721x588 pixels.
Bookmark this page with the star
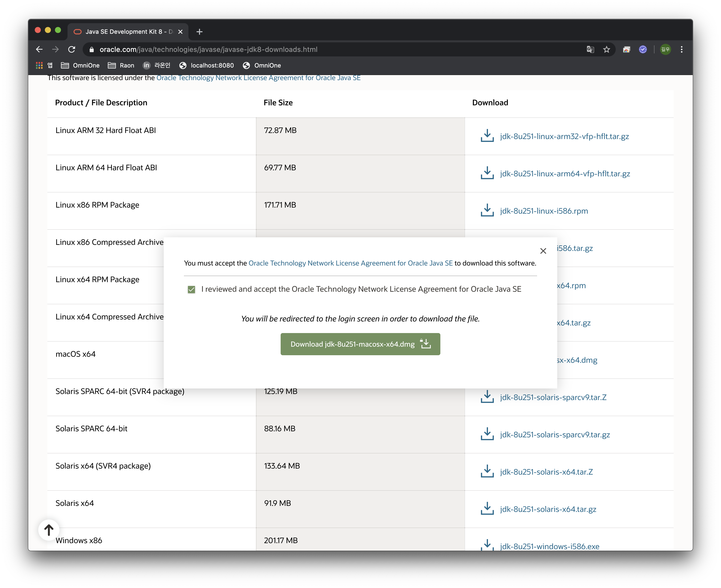coord(606,49)
